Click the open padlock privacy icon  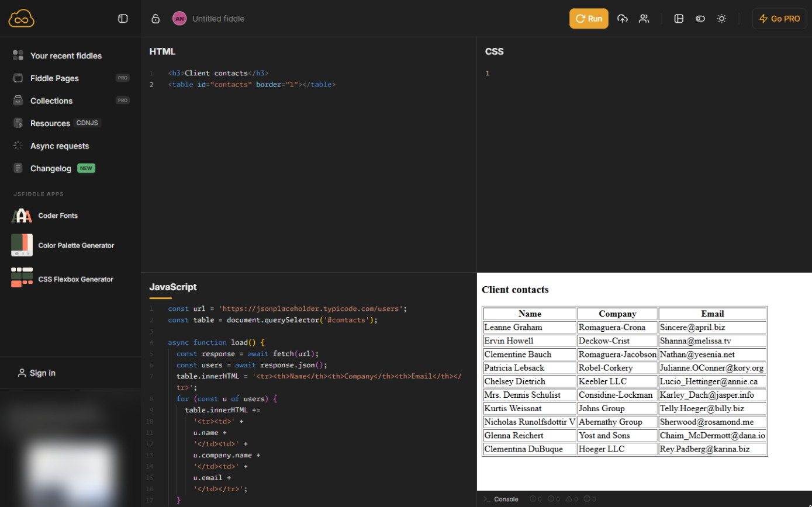(156, 19)
